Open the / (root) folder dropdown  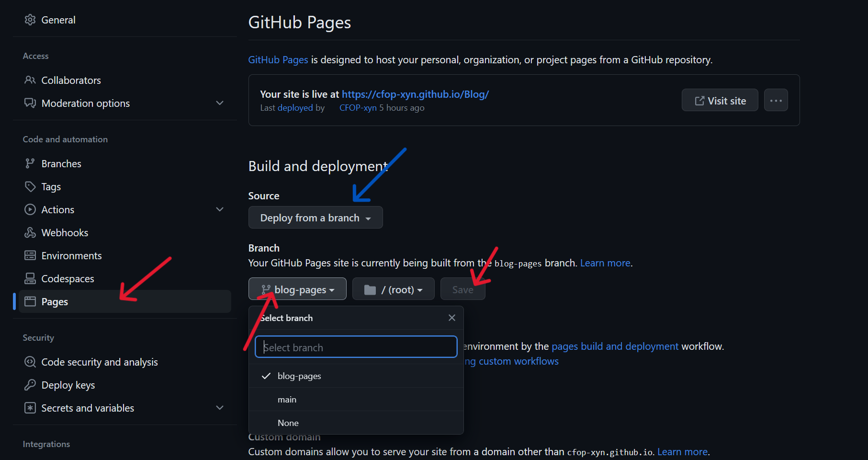394,289
